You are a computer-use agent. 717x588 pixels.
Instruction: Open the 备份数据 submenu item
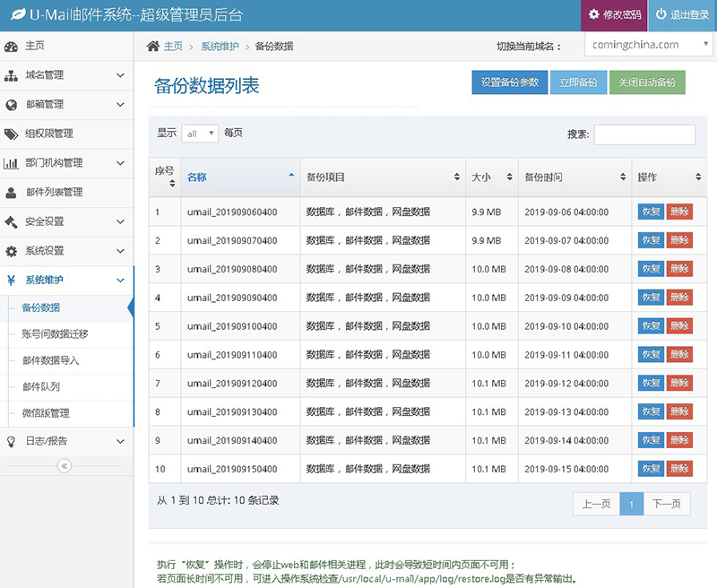click(66, 307)
